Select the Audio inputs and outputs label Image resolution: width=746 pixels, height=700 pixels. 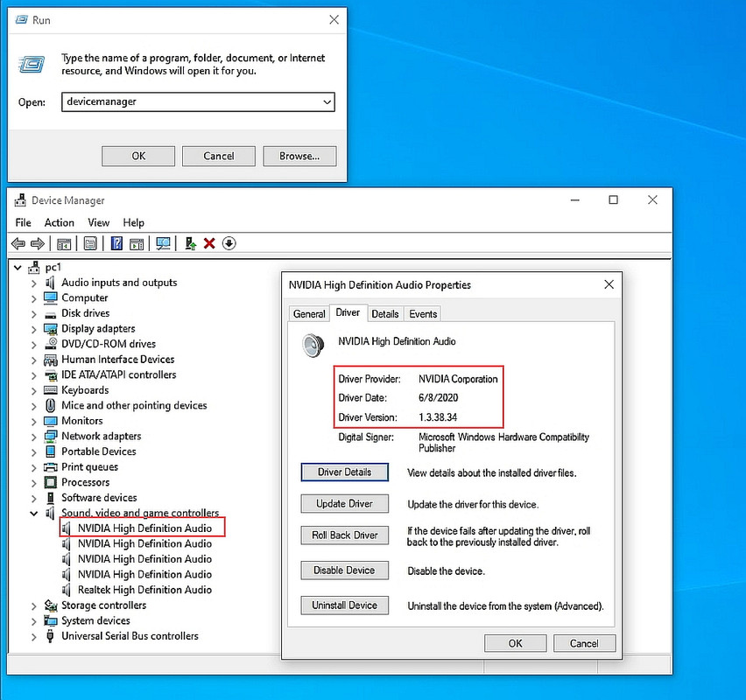[x=119, y=283]
